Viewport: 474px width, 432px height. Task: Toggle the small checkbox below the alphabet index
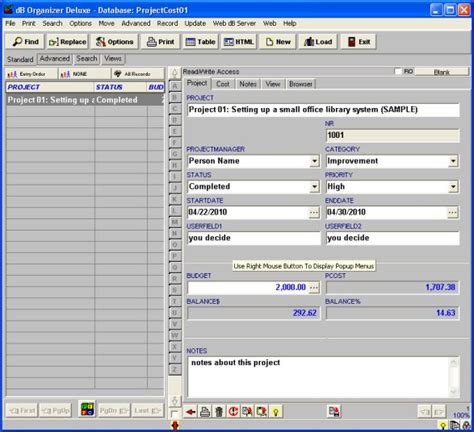tap(174, 414)
